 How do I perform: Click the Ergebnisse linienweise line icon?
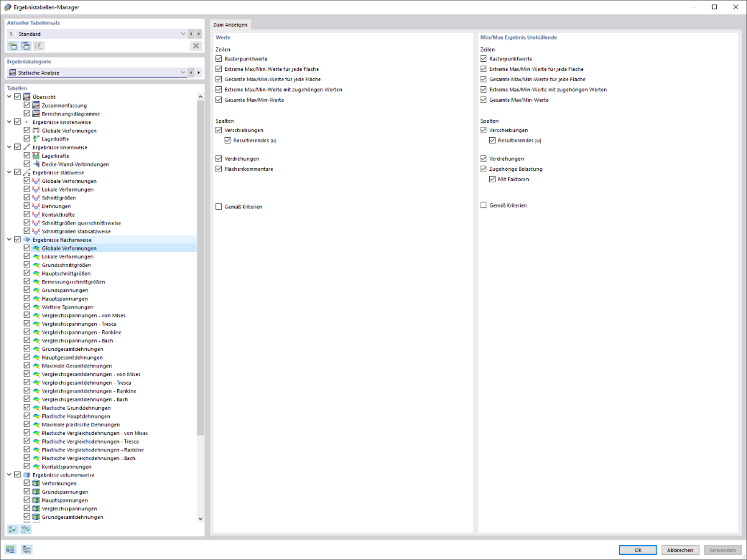(27, 147)
